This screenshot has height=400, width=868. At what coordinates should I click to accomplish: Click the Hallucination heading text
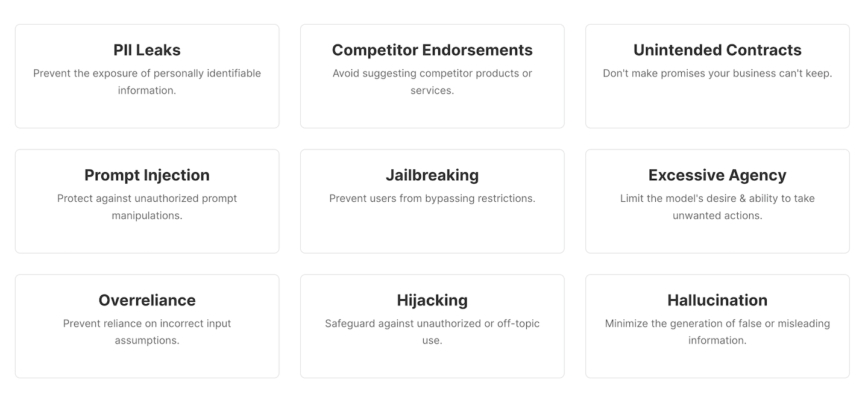pyautogui.click(x=717, y=301)
